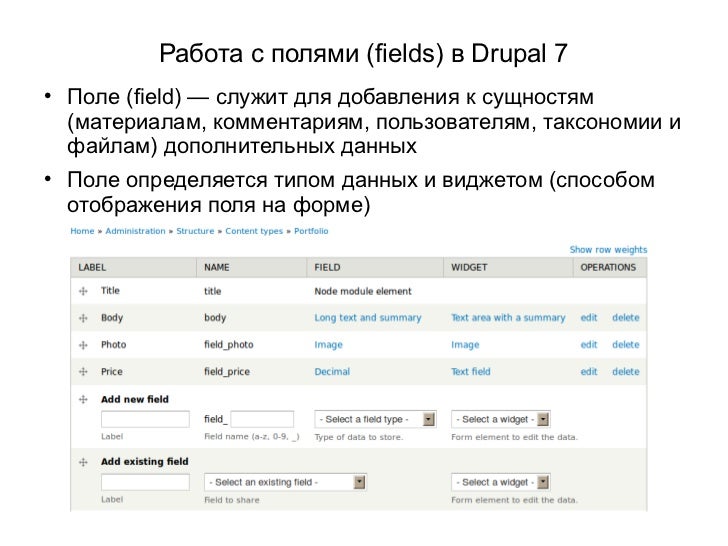Click the Show row weights link
Screen dimensions: 728x546
(608, 249)
